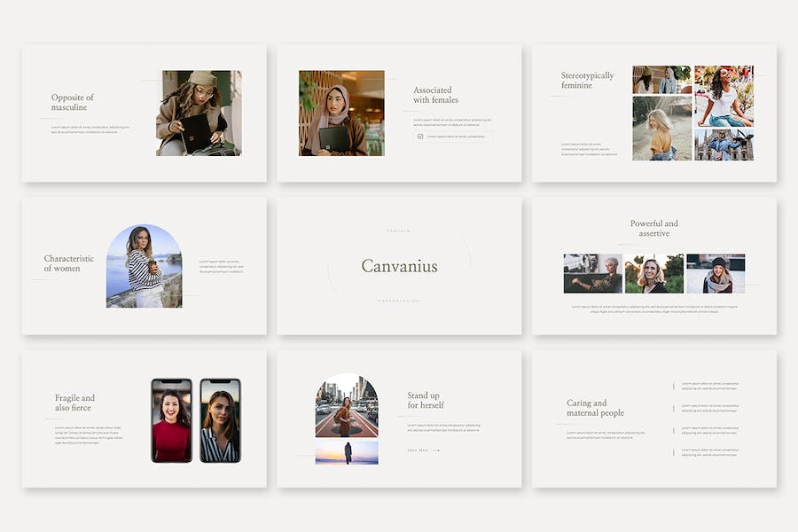Select the Characteristic of women heading

67,263
